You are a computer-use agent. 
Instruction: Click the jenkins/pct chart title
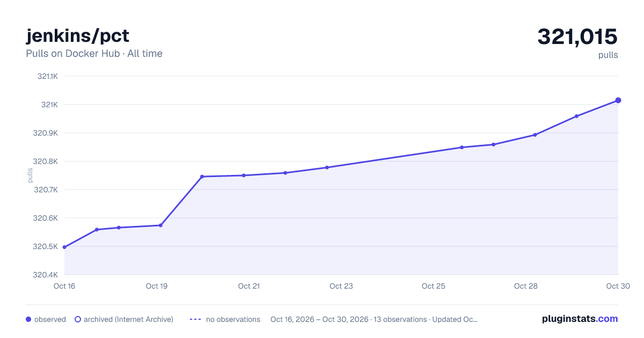(78, 36)
